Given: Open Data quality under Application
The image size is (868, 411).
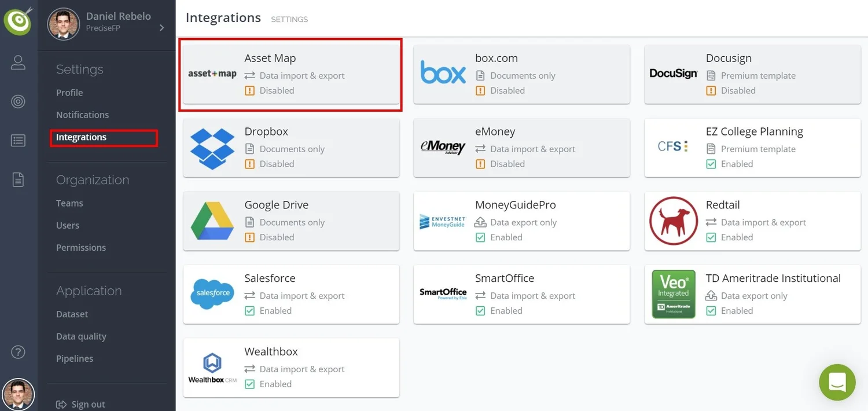Looking at the screenshot, I should pyautogui.click(x=81, y=336).
